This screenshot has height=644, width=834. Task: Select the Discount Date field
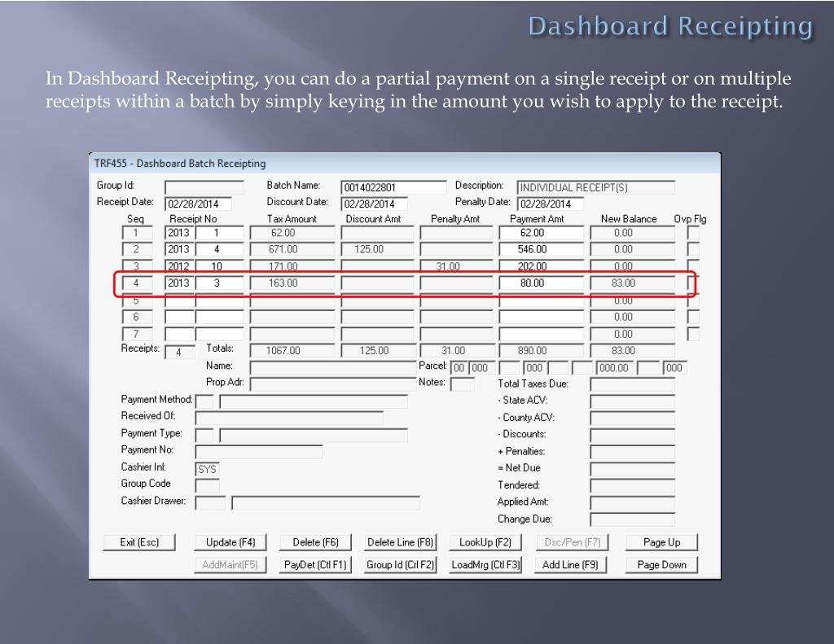(375, 204)
